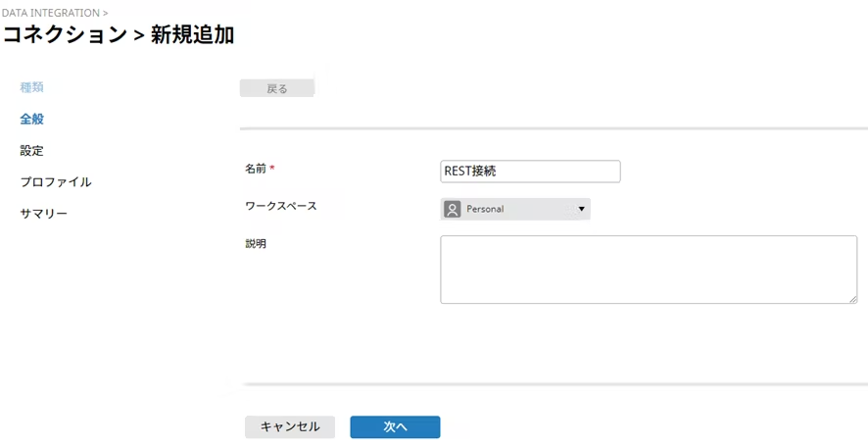Switch to the プロファイル step
This screenshot has height=446, width=868.
tap(56, 182)
